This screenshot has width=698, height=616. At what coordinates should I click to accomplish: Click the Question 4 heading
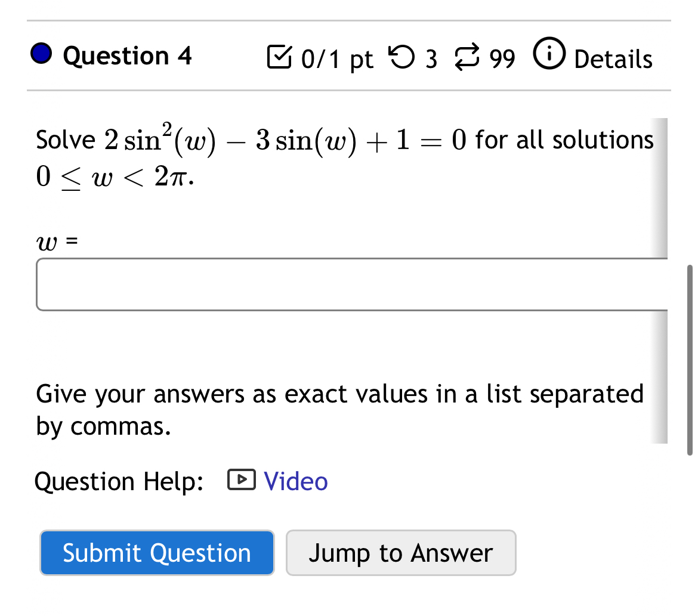[x=128, y=55]
